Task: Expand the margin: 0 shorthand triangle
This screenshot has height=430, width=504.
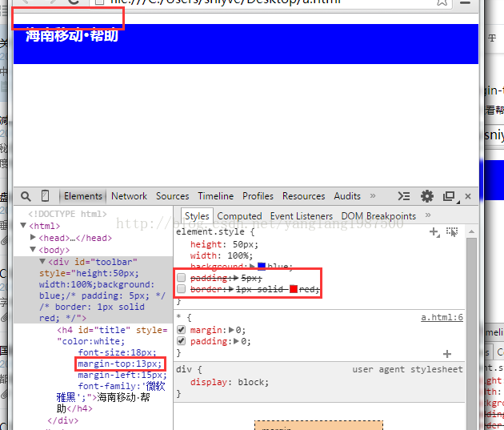Action: 231,330
